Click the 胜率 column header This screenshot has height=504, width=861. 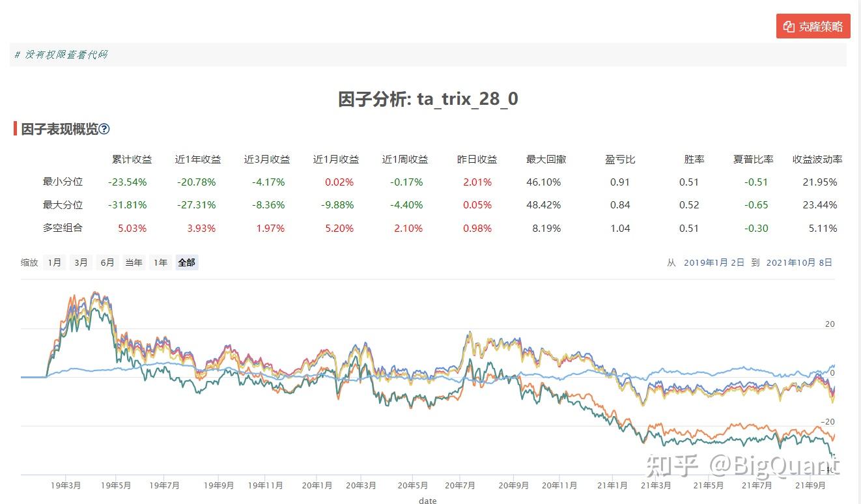(x=694, y=159)
